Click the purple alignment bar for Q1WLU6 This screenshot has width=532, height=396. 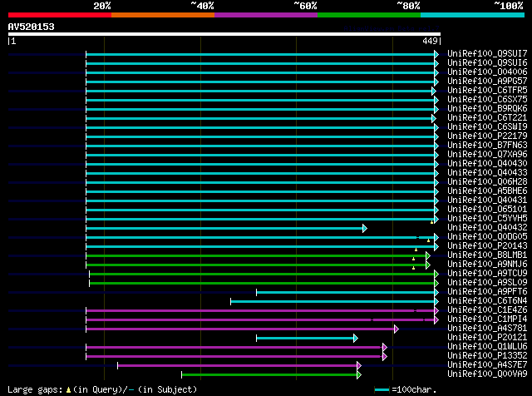click(234, 348)
